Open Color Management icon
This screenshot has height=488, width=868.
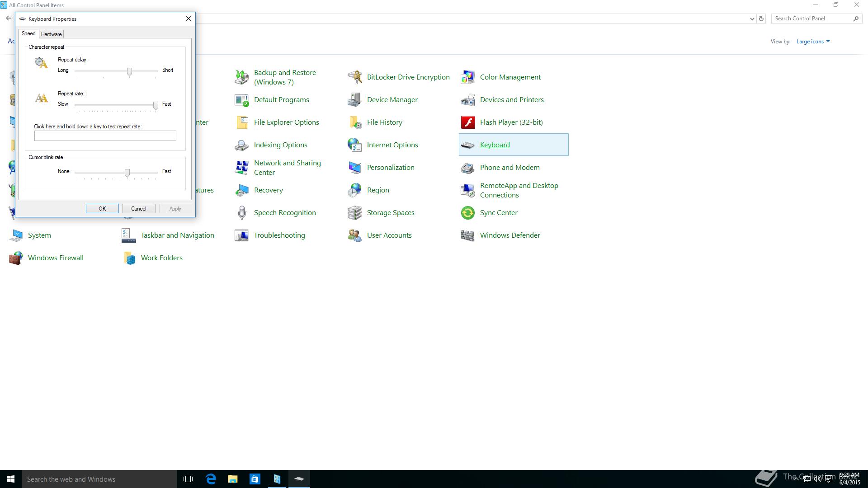(467, 77)
